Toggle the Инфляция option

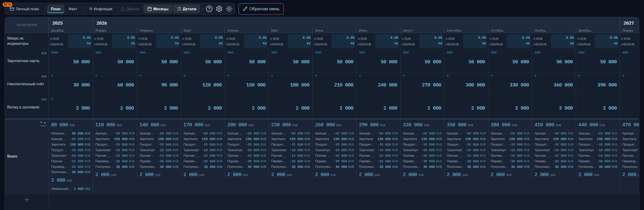click(x=101, y=9)
